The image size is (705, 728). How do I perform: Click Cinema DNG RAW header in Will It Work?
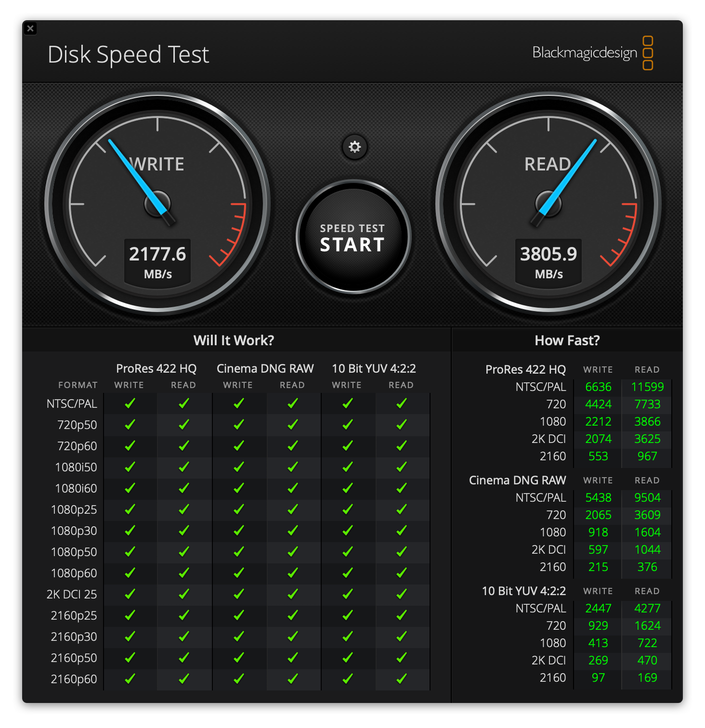coord(265,368)
